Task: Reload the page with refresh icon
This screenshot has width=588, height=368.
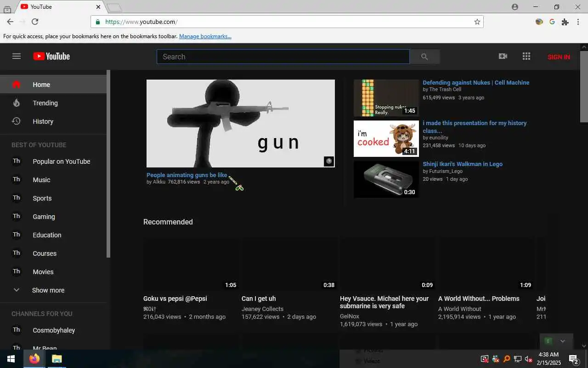Action: click(x=35, y=22)
